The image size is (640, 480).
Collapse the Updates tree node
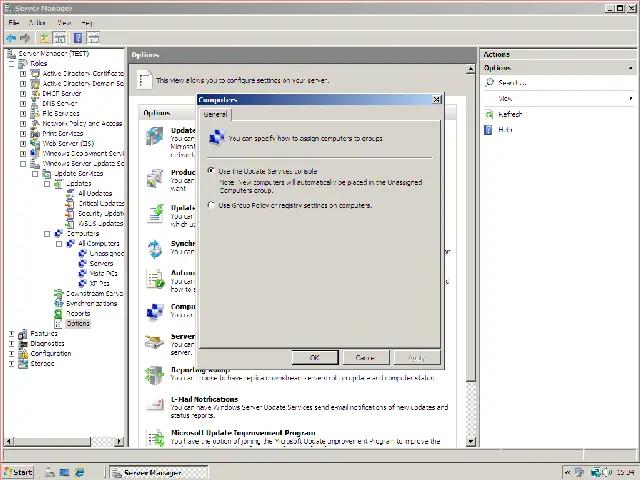coord(47,184)
